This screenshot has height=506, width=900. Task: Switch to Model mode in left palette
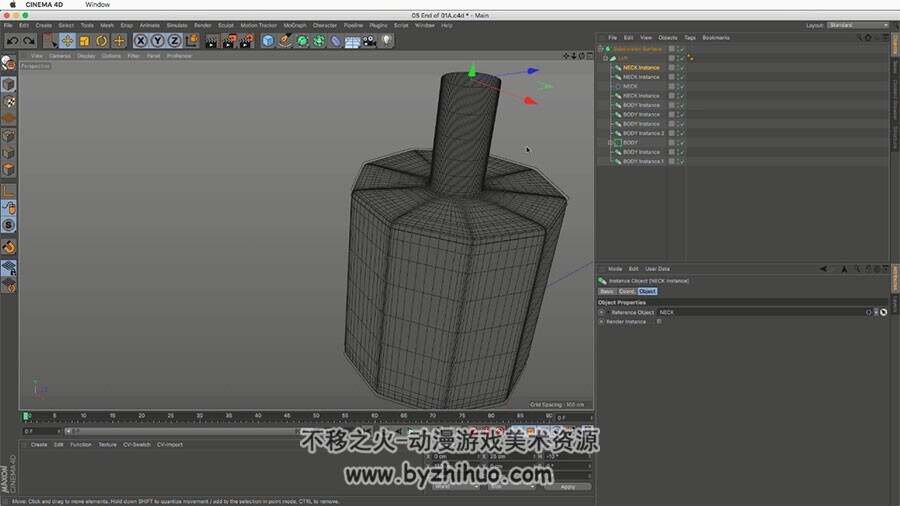[9, 84]
